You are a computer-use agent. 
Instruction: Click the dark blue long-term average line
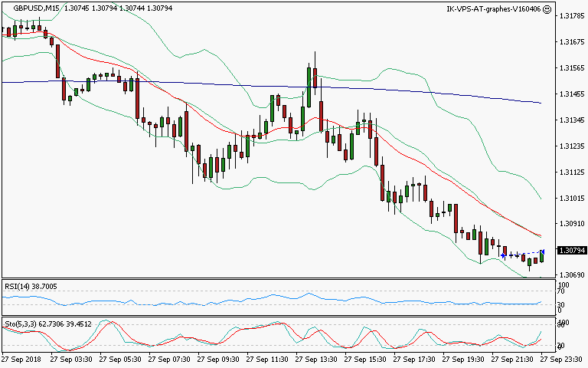230,84
